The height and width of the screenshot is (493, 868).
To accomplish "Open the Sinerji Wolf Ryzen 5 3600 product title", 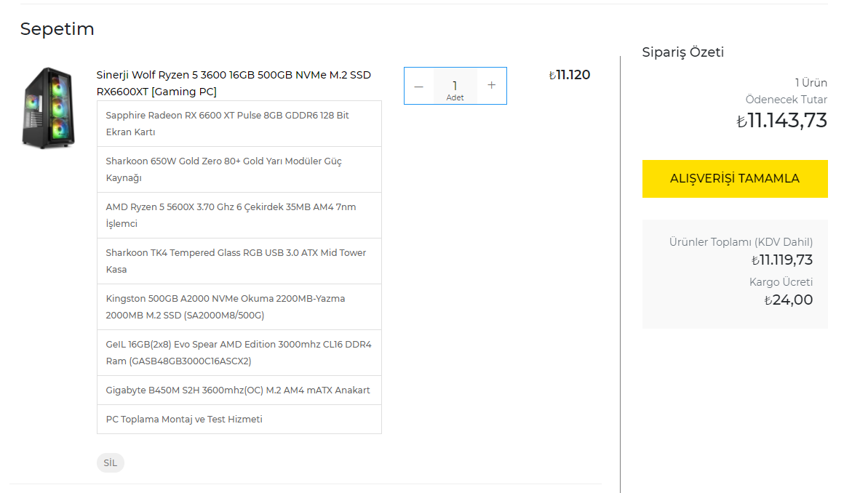I will point(234,83).
